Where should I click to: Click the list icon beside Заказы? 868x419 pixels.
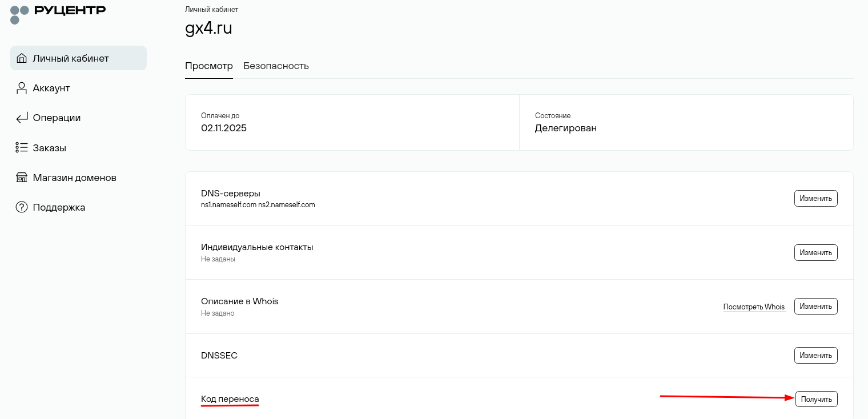pyautogui.click(x=22, y=147)
